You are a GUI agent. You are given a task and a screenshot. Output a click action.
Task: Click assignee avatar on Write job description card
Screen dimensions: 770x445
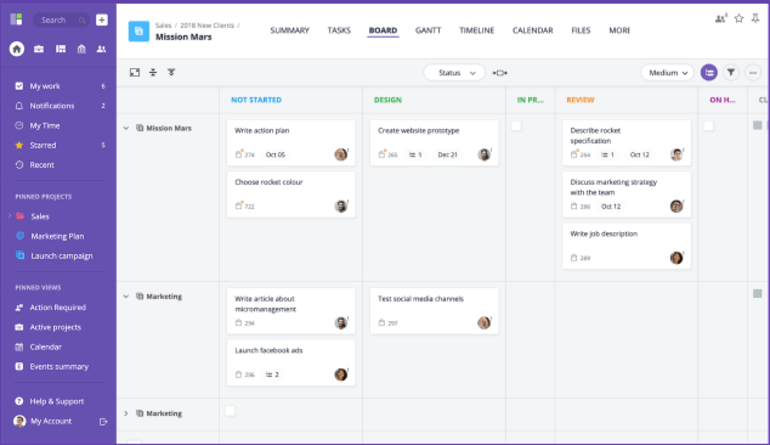677,257
